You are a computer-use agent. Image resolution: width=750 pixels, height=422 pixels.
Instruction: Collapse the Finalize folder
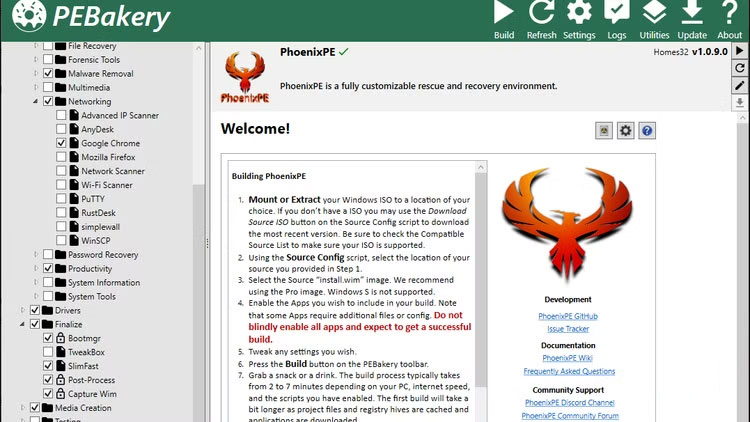(22, 324)
